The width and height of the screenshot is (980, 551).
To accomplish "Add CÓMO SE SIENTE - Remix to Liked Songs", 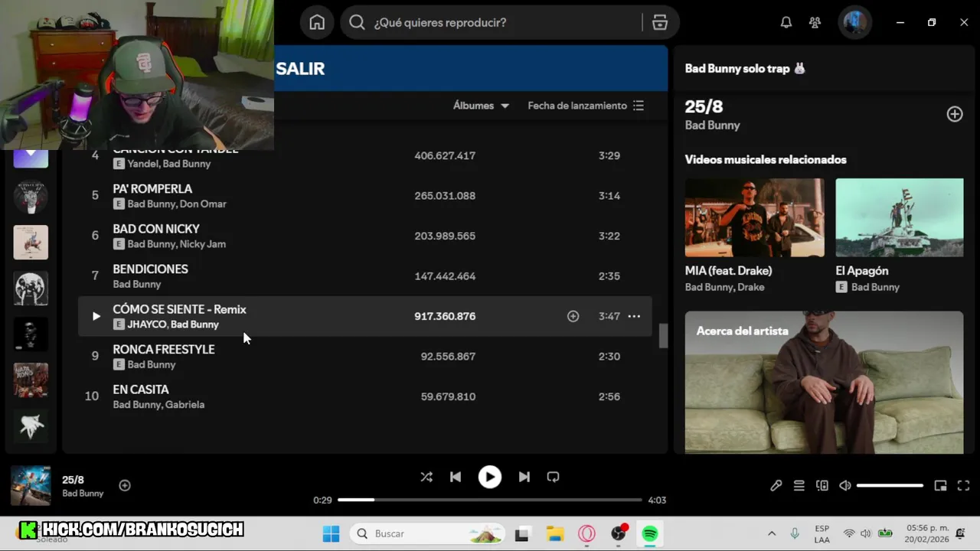I will coord(573,316).
